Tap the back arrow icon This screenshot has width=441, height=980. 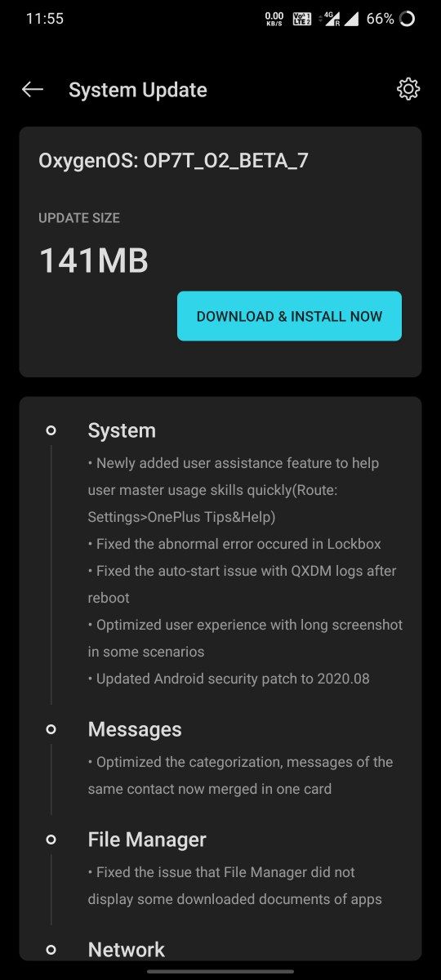[x=33, y=90]
